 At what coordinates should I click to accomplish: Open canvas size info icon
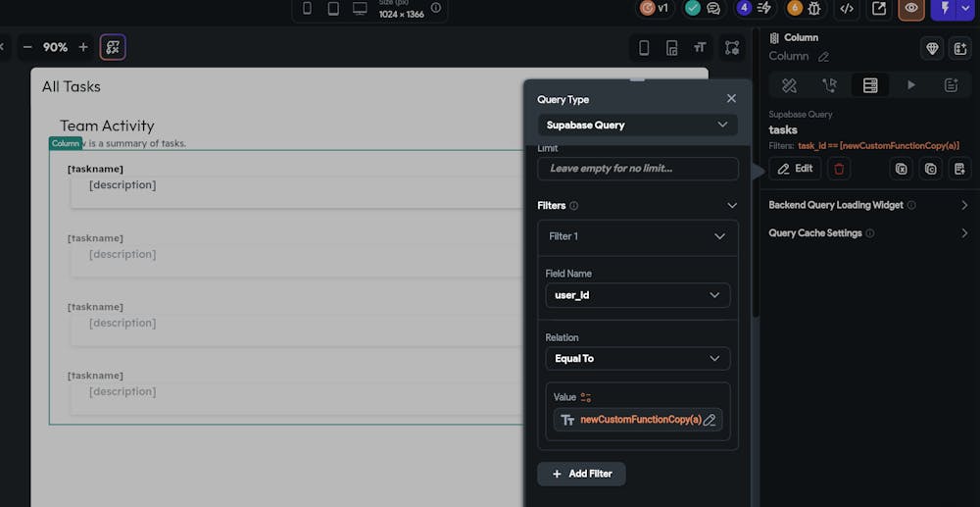pos(436,8)
